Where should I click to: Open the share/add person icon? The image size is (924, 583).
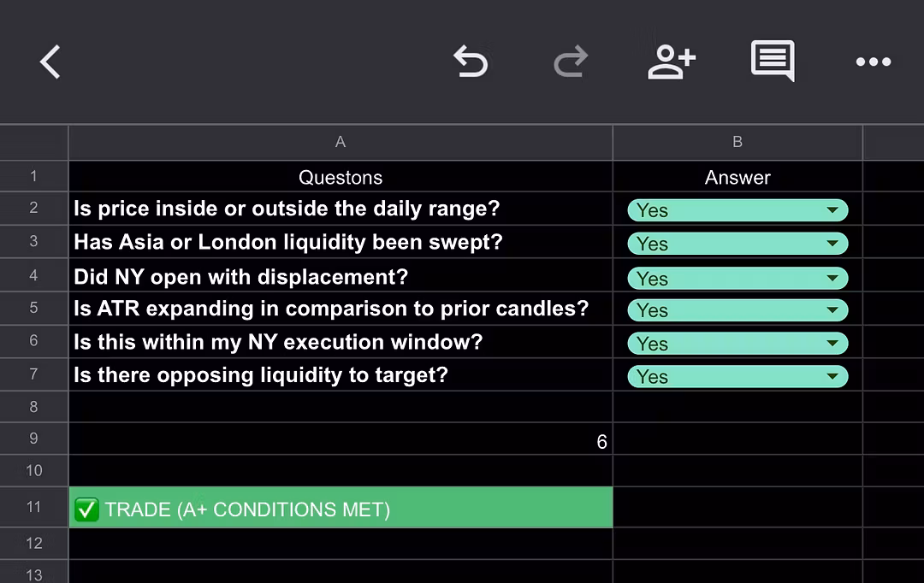(x=672, y=62)
